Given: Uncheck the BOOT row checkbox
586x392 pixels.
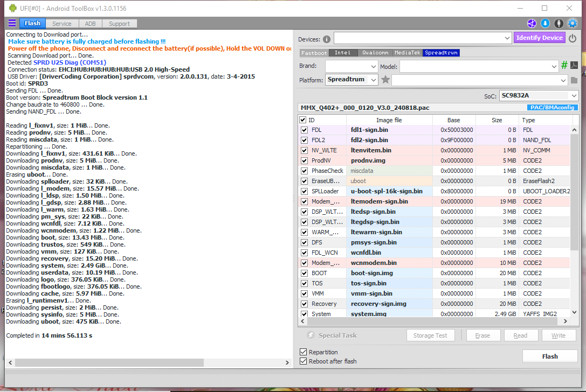Looking at the screenshot, I should (304, 274).
